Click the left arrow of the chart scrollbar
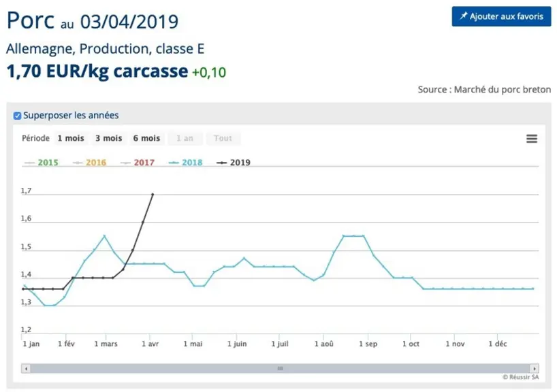 point(26,368)
